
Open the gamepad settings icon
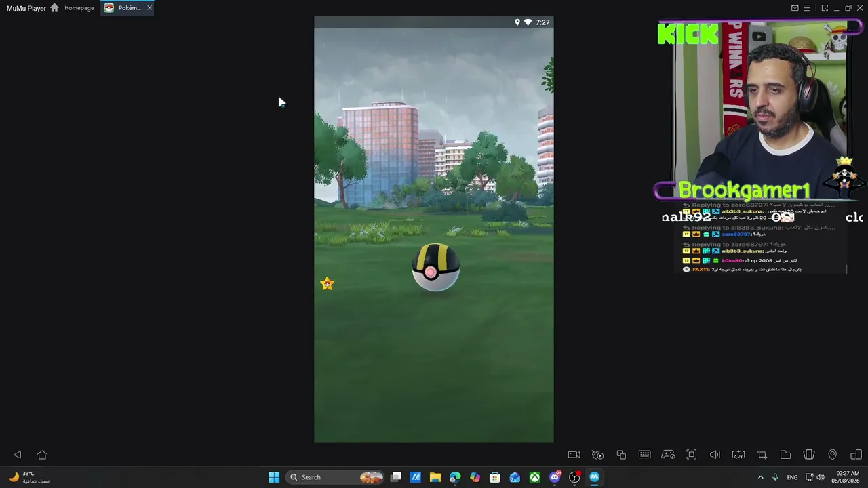click(x=668, y=455)
